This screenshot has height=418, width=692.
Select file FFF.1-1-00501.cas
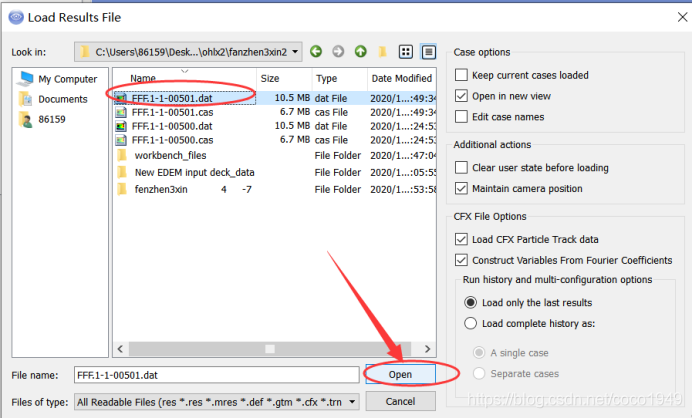coord(172,112)
